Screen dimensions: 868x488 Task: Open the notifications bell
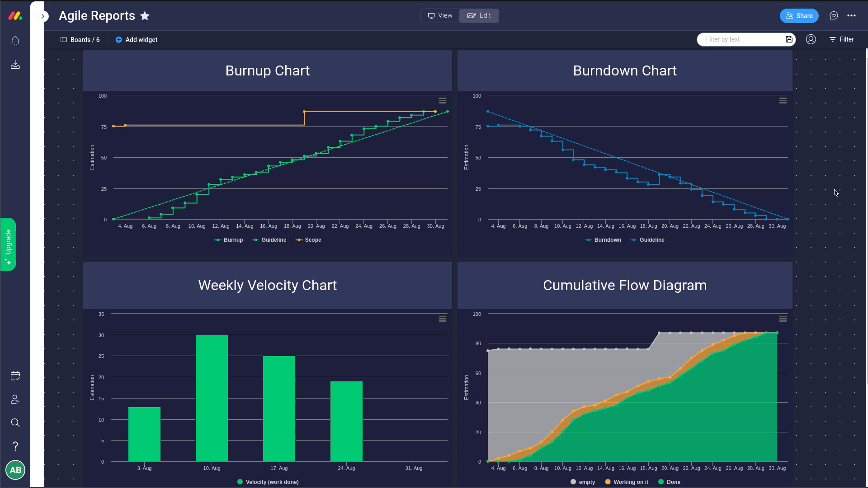coord(15,41)
